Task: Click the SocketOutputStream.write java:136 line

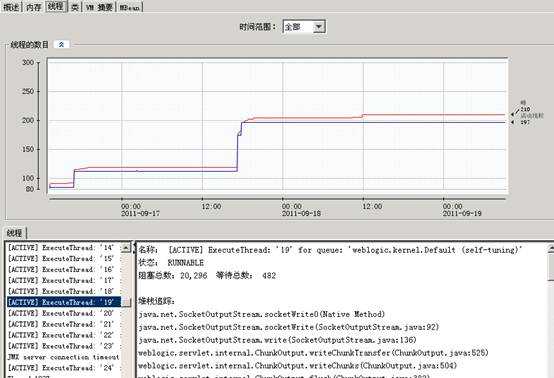Action: [277, 340]
